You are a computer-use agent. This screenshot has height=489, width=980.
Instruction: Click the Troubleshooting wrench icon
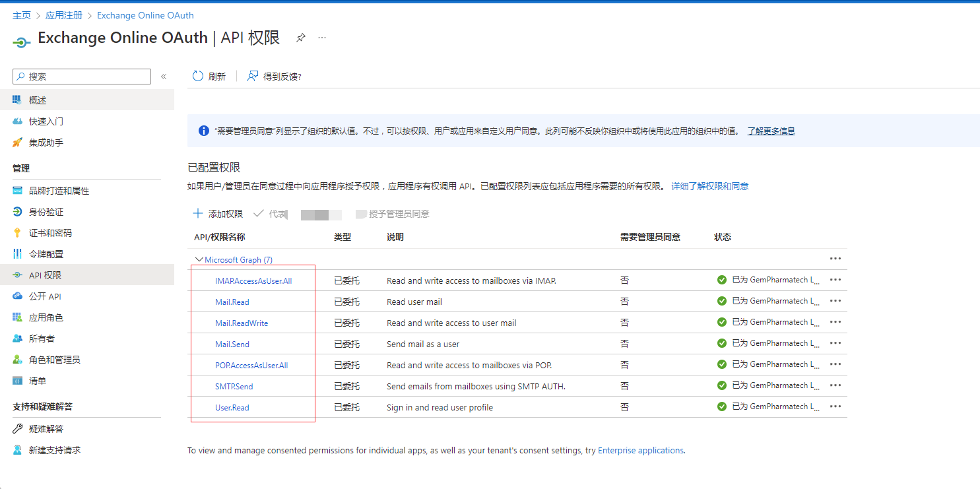pos(18,429)
